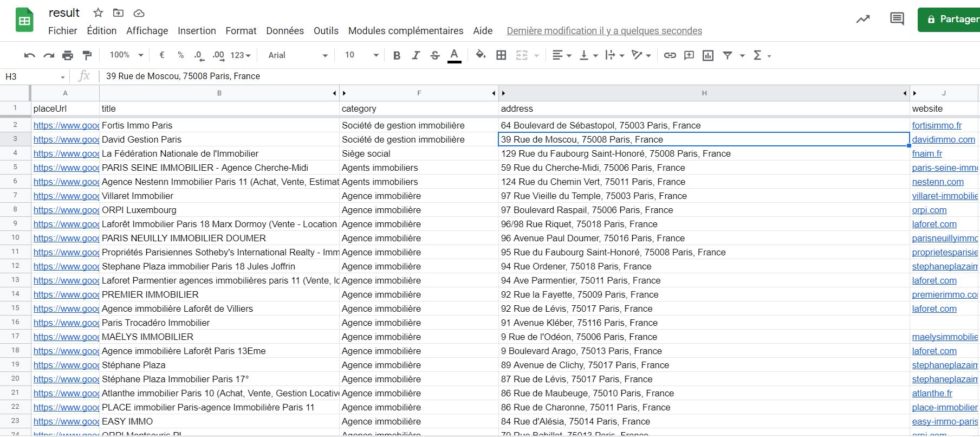Click the Redo arrow

[49, 55]
